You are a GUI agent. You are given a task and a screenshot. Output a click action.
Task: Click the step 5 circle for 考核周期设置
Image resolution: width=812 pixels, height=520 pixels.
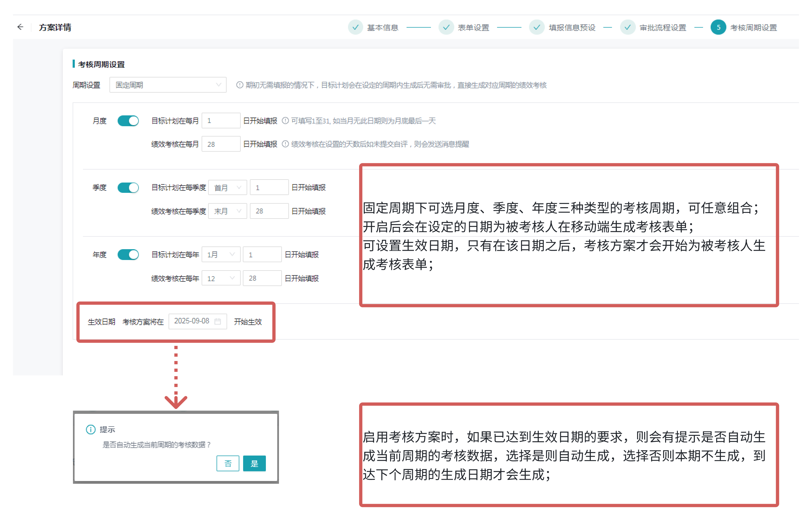(718, 27)
